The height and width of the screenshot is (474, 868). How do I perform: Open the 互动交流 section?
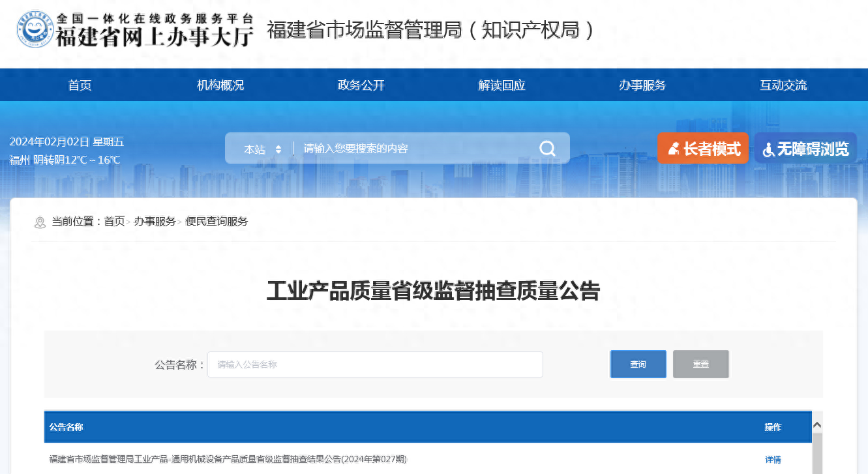pos(783,85)
